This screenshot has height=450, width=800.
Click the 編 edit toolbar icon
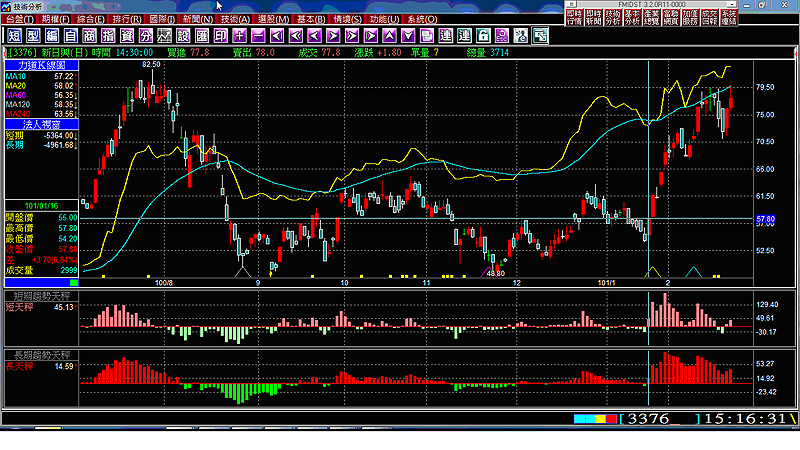click(52, 36)
